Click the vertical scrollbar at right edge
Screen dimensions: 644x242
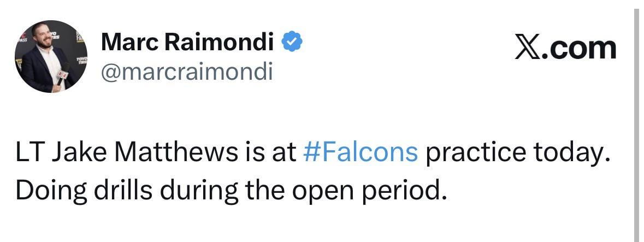(x=635, y=121)
